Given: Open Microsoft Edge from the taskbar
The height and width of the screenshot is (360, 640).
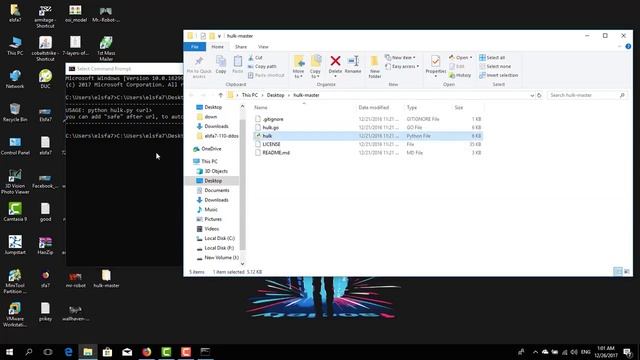Looking at the screenshot, I should coord(68,352).
